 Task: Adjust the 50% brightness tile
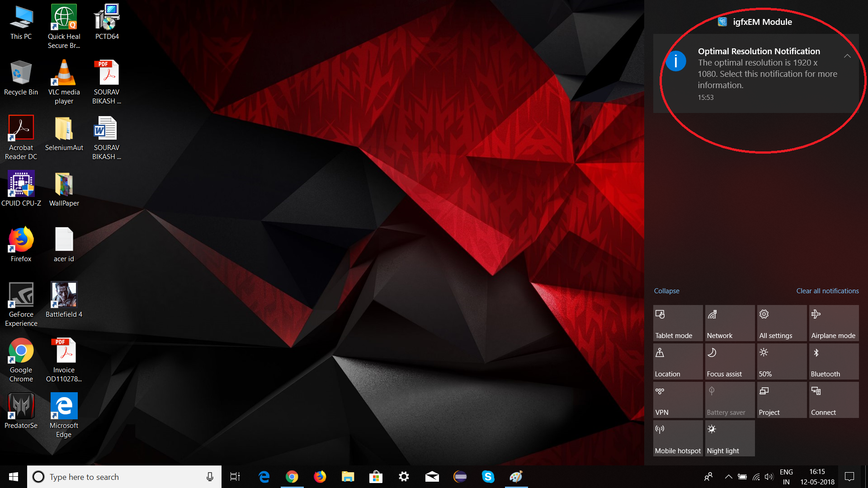(x=781, y=361)
